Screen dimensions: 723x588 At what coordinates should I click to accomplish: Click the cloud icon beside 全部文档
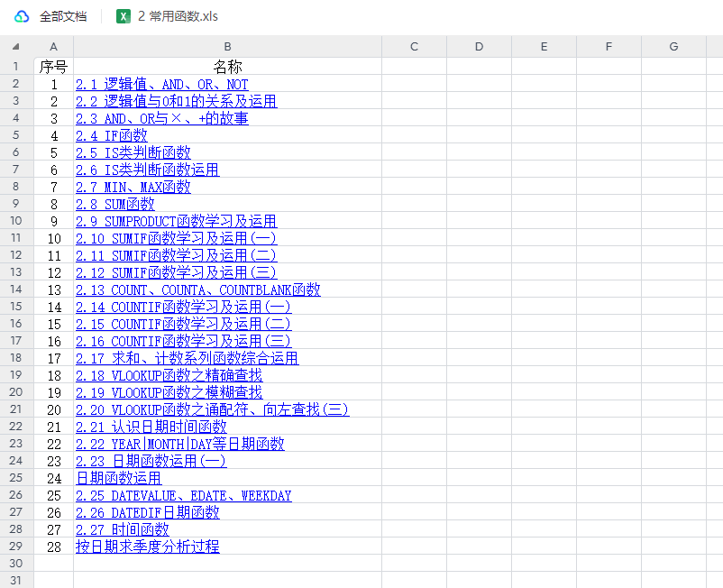coord(22,16)
